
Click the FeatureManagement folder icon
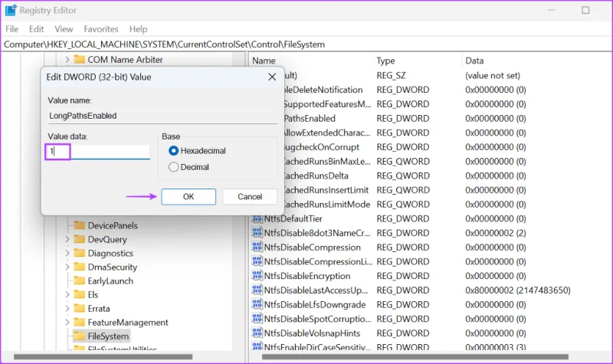click(x=80, y=322)
